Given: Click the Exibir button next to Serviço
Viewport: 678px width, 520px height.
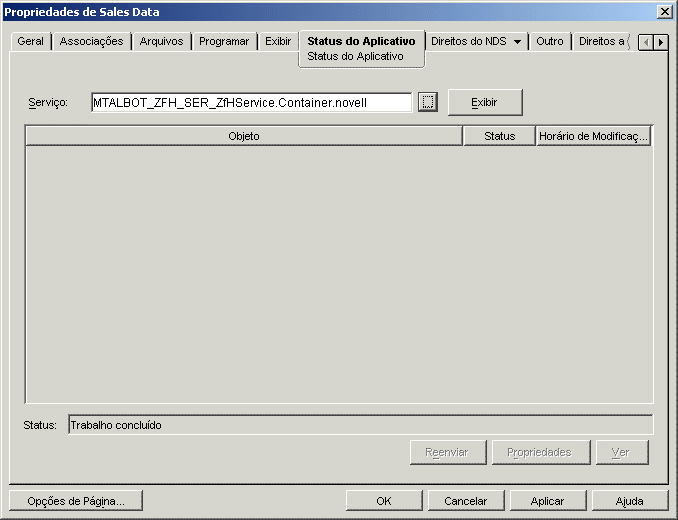Looking at the screenshot, I should (485, 102).
